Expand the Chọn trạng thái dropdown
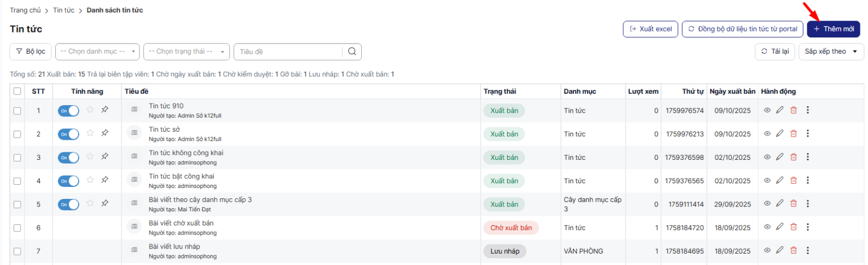This screenshot has height=265, width=868. (x=186, y=51)
